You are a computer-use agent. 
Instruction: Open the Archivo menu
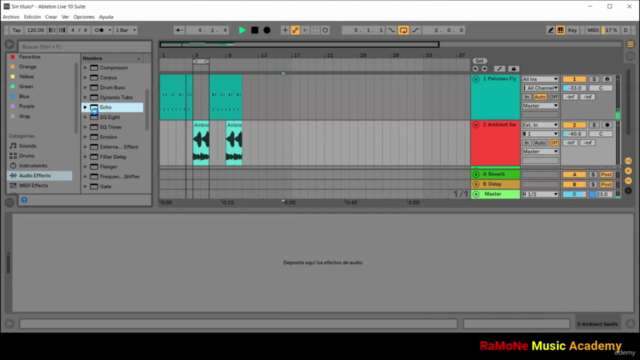pos(11,17)
